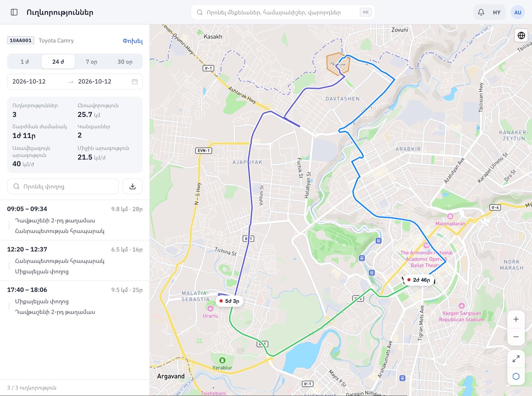Click the 10AA001 plate badge
The height and width of the screenshot is (396, 532).
pos(21,41)
